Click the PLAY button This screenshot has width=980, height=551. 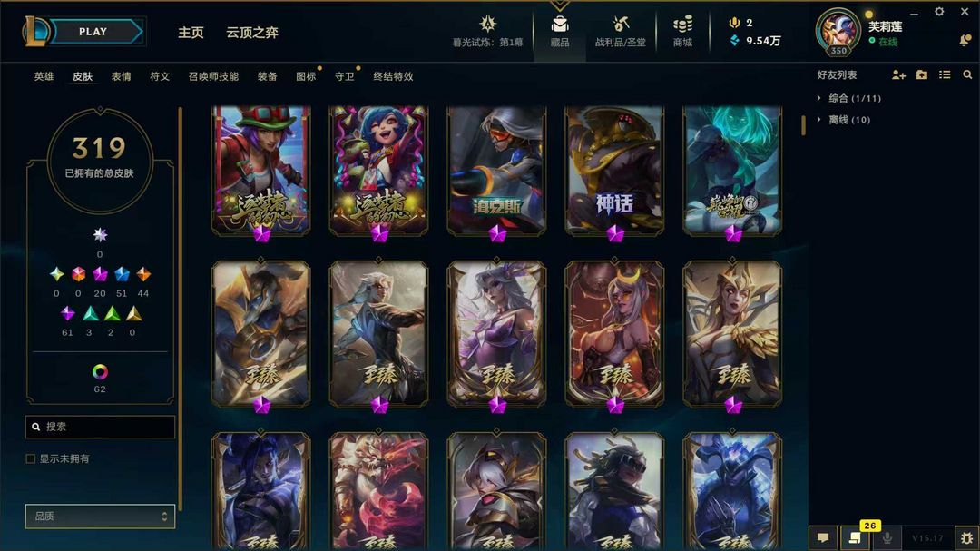[x=93, y=31]
